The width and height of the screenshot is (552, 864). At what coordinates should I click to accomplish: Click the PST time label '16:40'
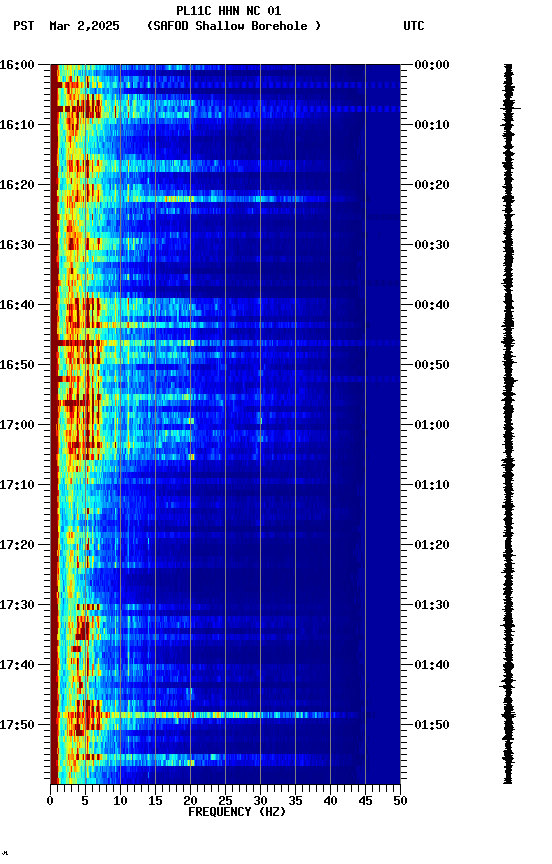point(17,305)
